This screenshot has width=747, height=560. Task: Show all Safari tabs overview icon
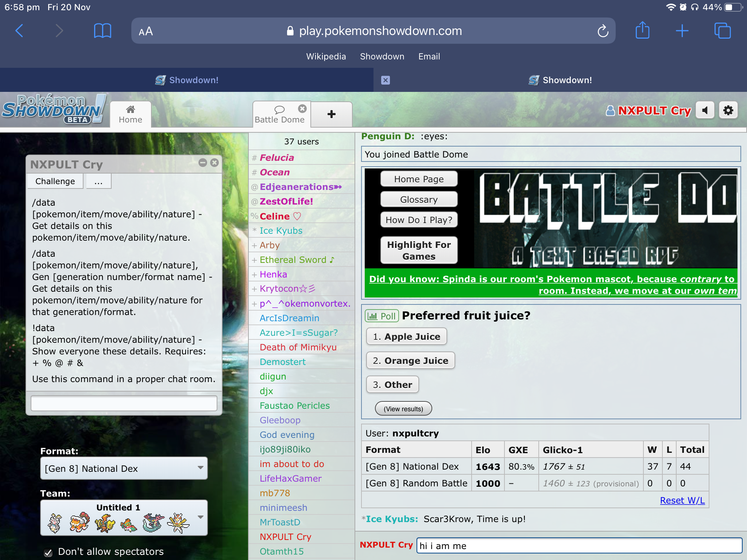[x=722, y=31]
